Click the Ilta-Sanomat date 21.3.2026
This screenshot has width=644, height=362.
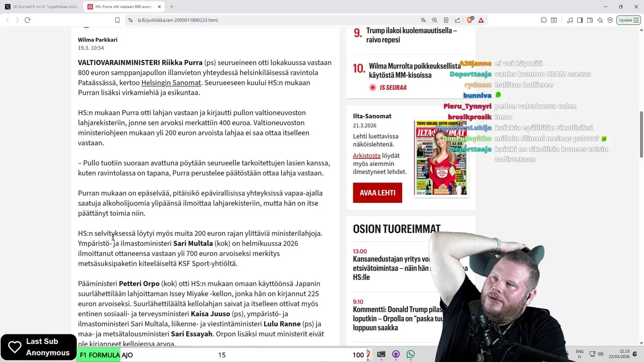click(365, 126)
